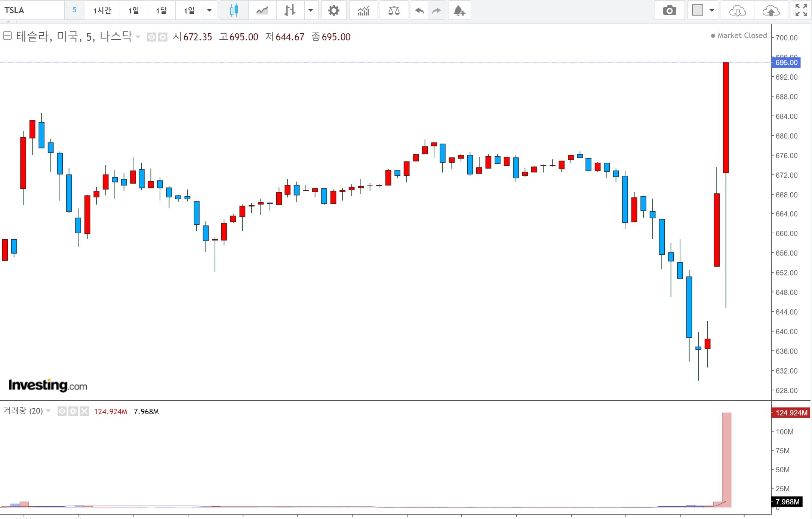812x519 pixels.
Task: Switch to area line chart style
Action: point(262,10)
